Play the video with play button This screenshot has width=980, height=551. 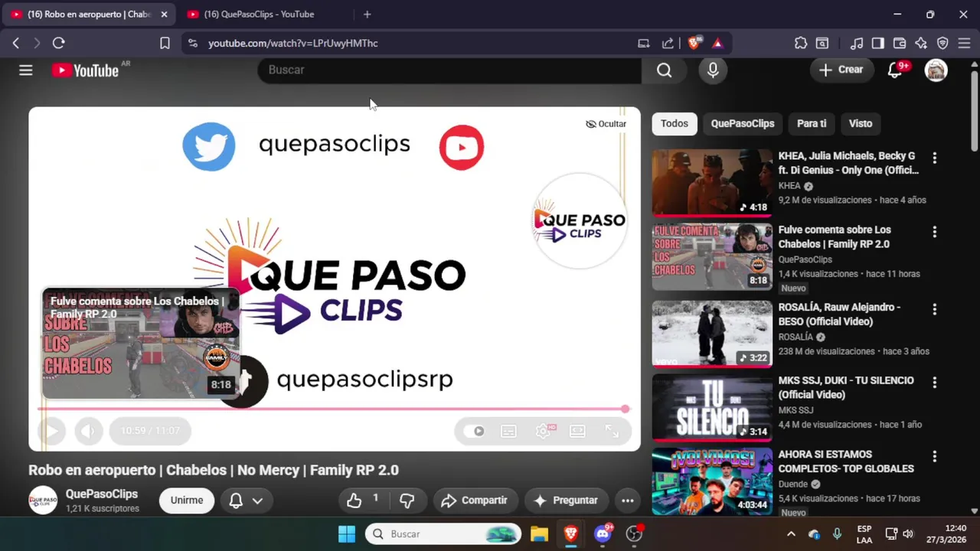[x=52, y=431]
